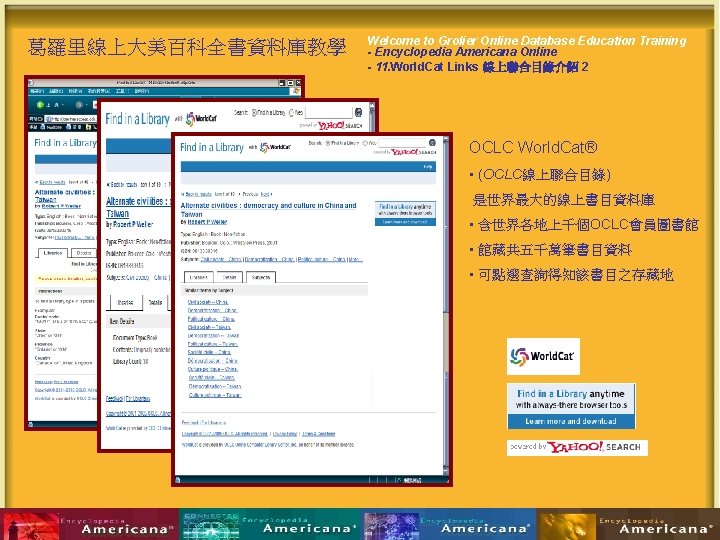Screen dimensions: 720x540
Task: Click 'Back to results' link in rear browser window
Action: (x=51, y=182)
